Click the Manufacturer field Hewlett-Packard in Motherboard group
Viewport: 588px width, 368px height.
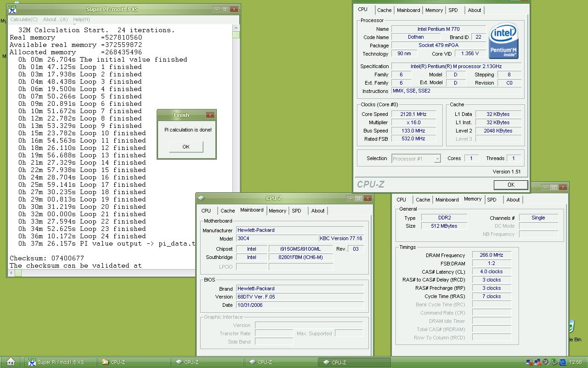(300, 230)
